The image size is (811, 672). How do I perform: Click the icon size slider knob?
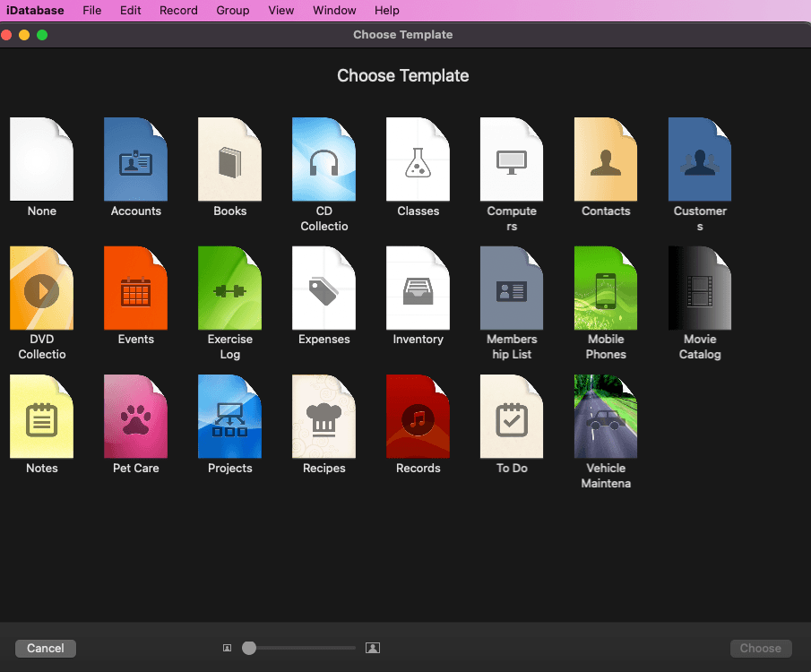pyautogui.click(x=249, y=648)
